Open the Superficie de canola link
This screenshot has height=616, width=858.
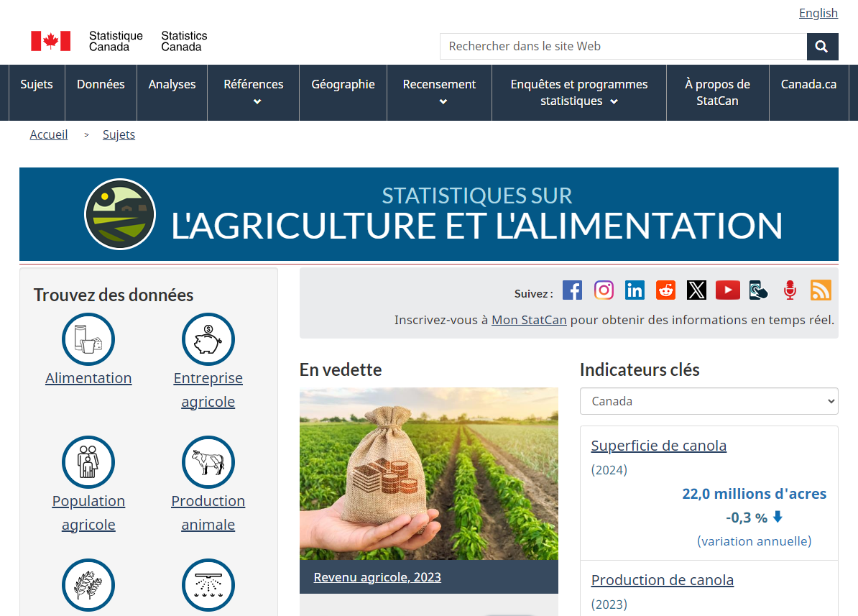(x=658, y=446)
